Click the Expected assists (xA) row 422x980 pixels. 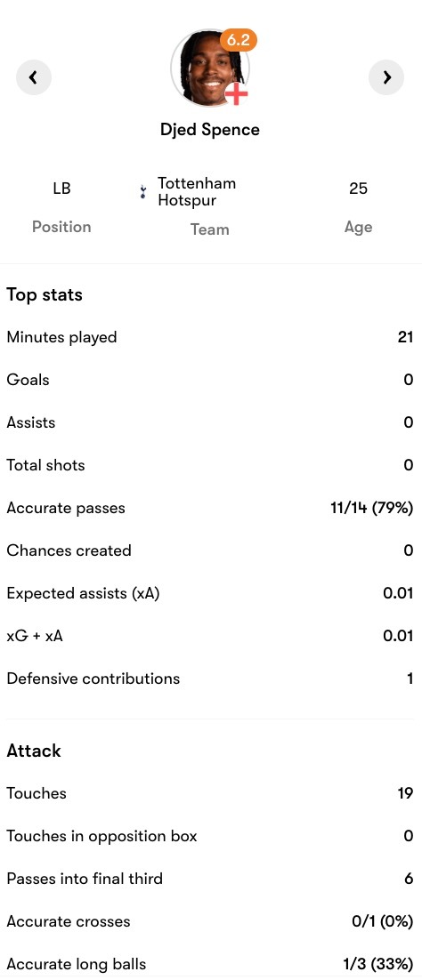click(x=210, y=593)
